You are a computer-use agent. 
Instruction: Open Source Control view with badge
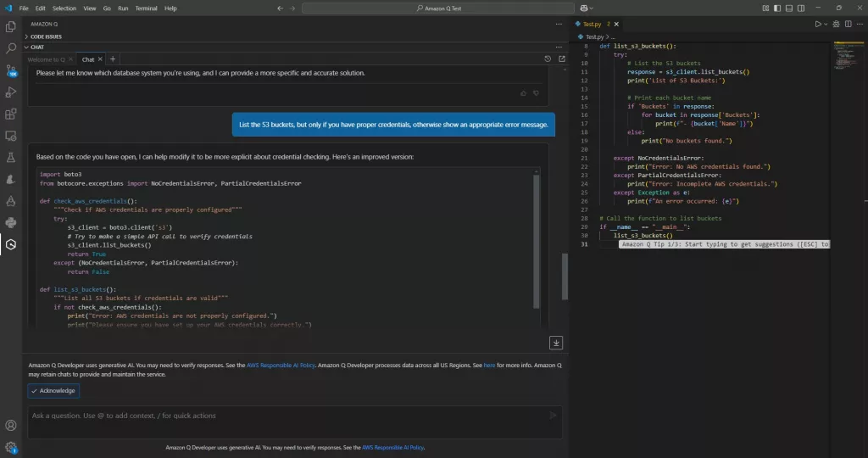11,70
